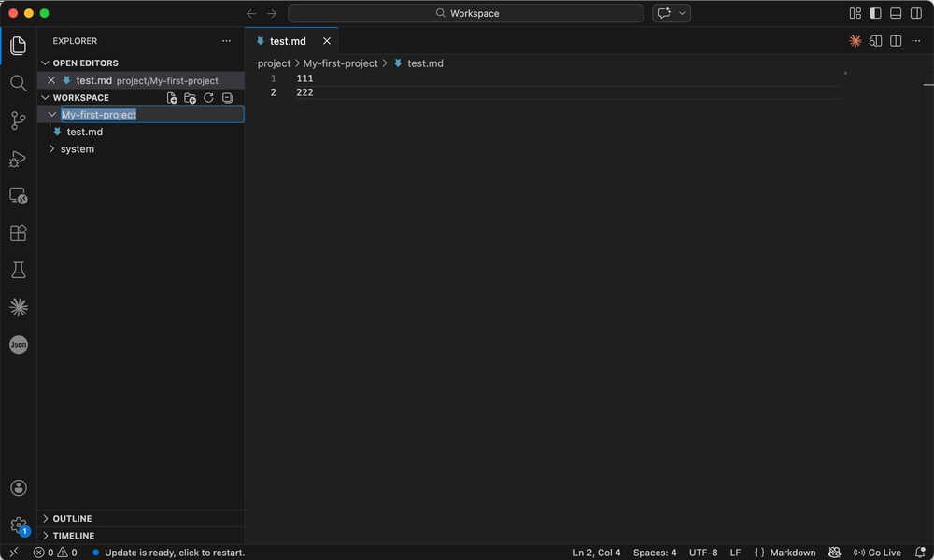Screen dimensions: 934x560
Task: Select the test.md editor tab
Action: (288, 41)
